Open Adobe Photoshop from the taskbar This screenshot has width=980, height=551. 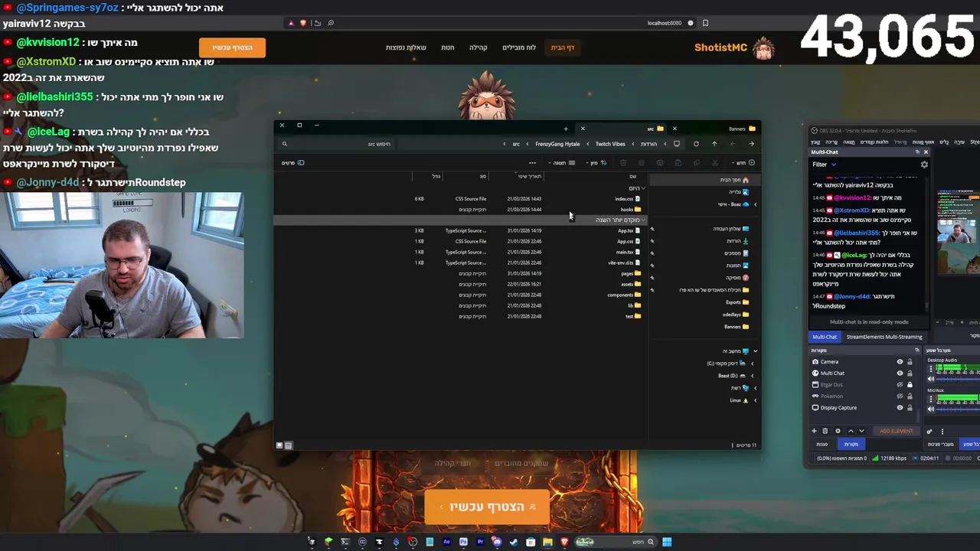point(463,542)
